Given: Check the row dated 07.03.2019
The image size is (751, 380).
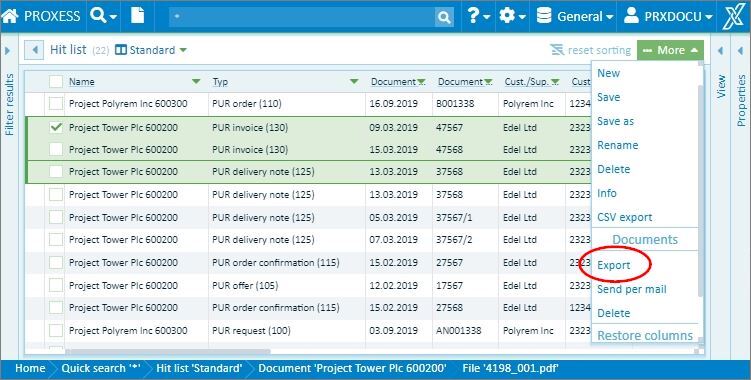Looking at the screenshot, I should click(56, 240).
